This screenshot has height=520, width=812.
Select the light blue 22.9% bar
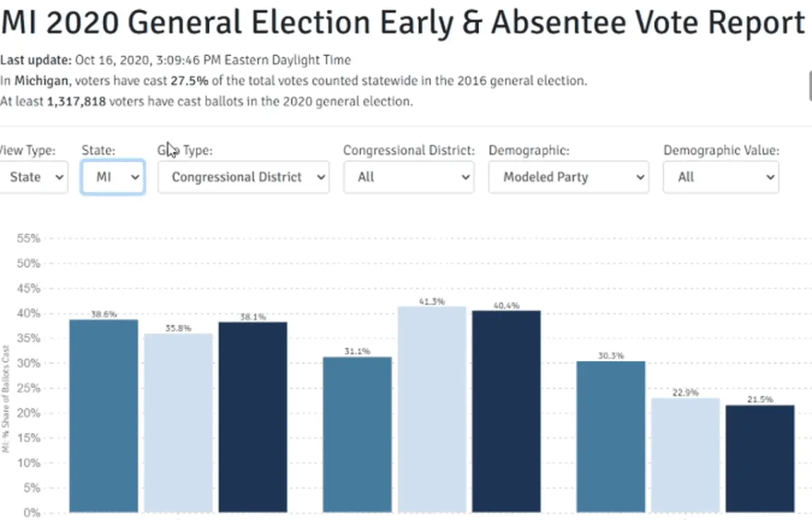(685, 454)
